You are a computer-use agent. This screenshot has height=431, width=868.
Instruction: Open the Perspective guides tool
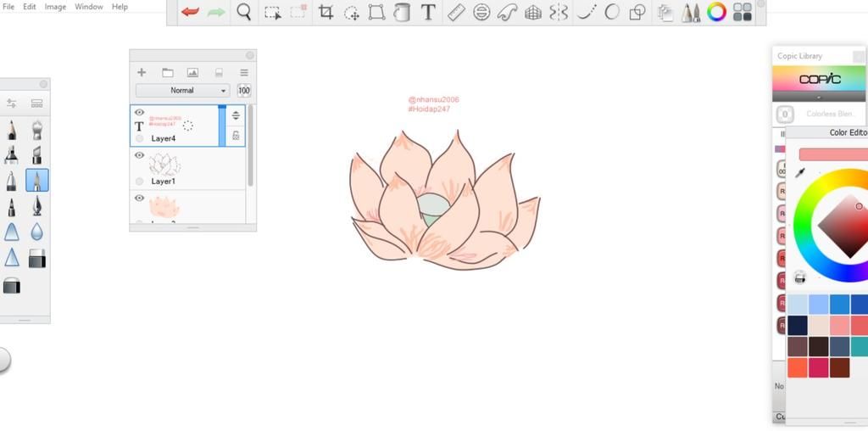pos(532,12)
